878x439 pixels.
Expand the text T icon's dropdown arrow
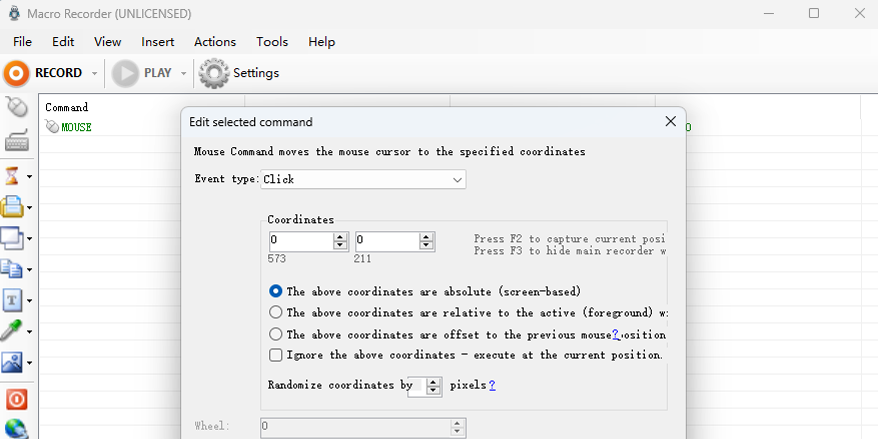pos(29,301)
